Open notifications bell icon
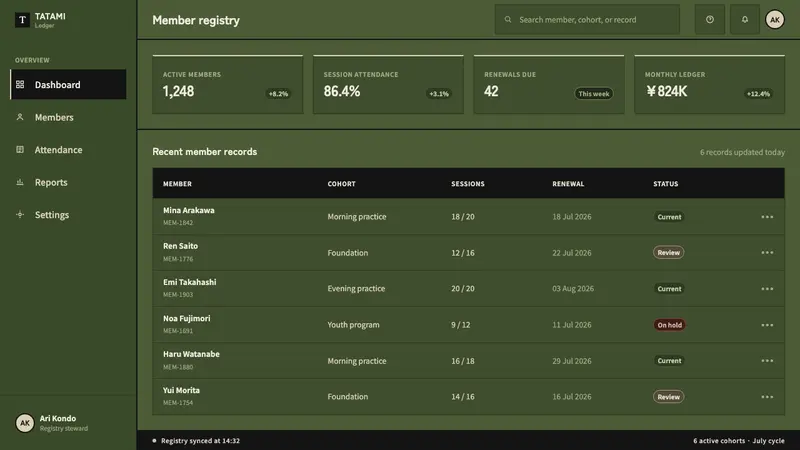This screenshot has height=450, width=800. pos(744,19)
